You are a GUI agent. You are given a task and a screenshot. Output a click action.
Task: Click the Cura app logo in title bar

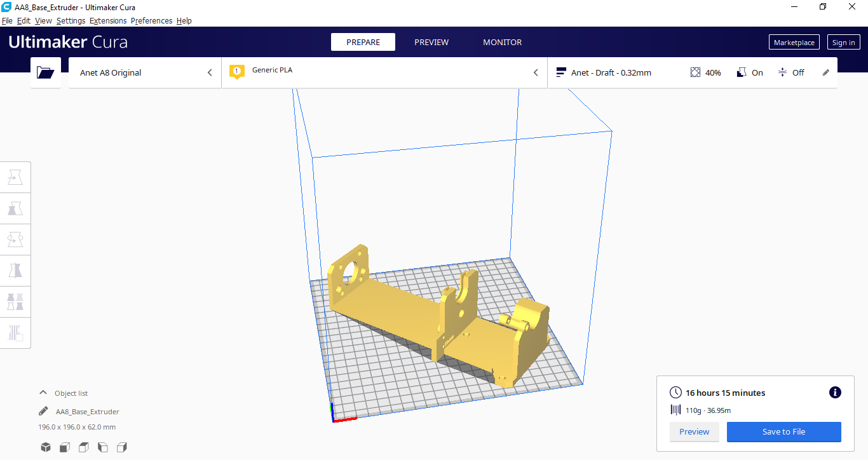coord(6,7)
